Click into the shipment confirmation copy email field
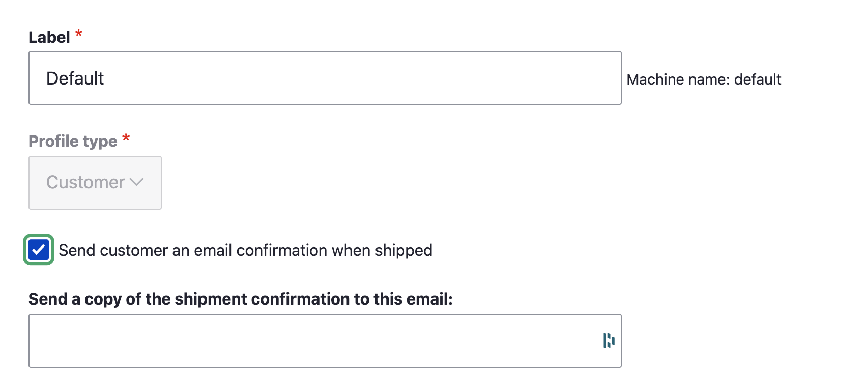The width and height of the screenshot is (868, 384). [x=325, y=341]
